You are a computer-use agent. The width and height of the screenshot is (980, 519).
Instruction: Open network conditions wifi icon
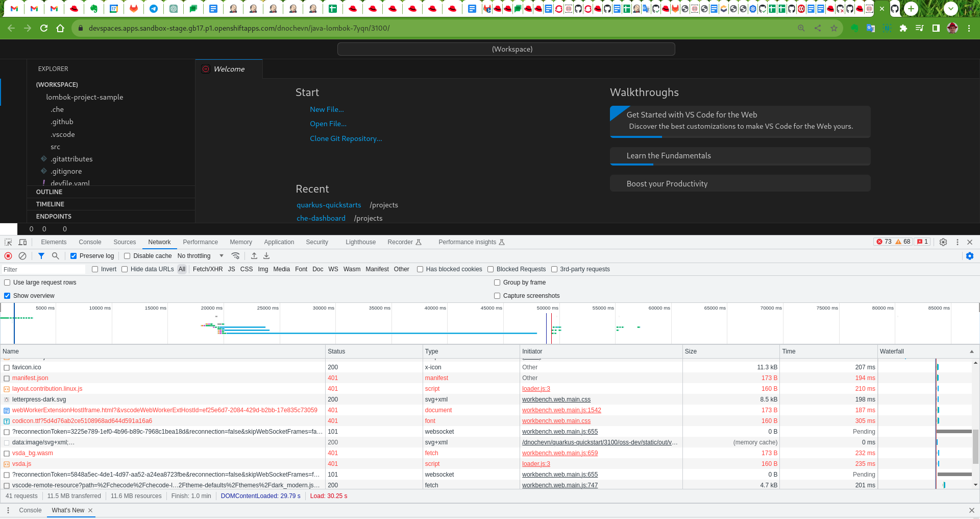point(235,256)
